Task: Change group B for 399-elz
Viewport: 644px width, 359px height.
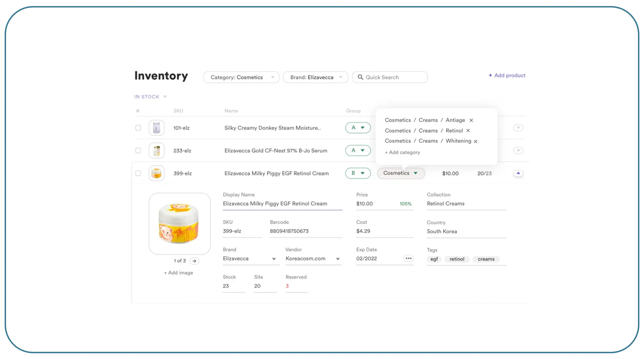Action: 358,173
